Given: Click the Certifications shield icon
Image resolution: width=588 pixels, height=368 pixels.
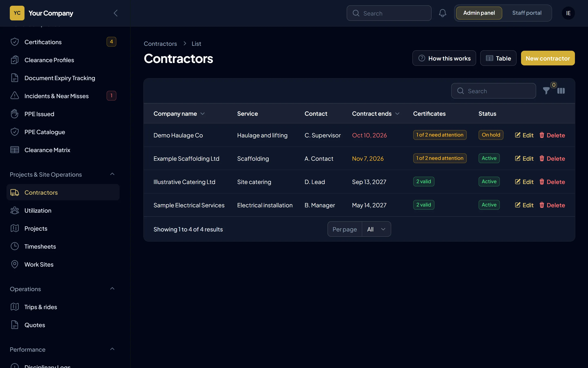Looking at the screenshot, I should click(x=14, y=42).
